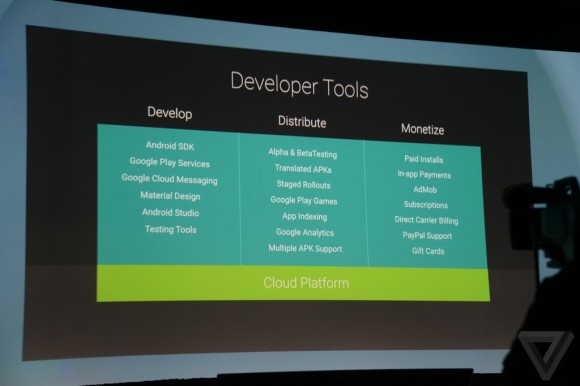
Task: Click the Android SDK entry
Action: [170, 146]
